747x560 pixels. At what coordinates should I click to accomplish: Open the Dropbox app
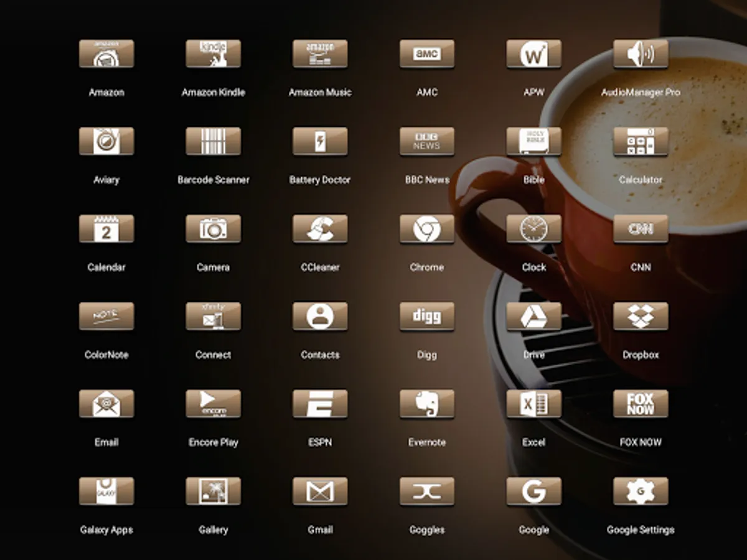click(641, 317)
